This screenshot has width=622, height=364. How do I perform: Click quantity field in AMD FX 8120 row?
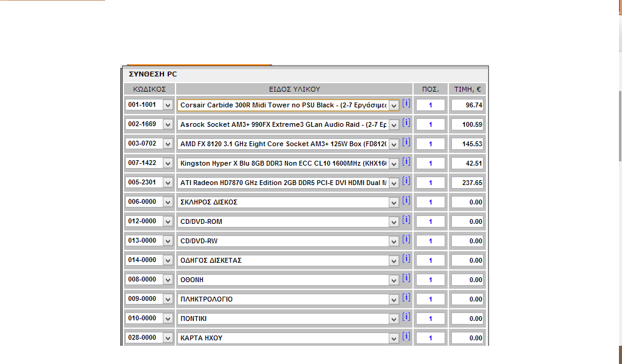click(x=431, y=144)
